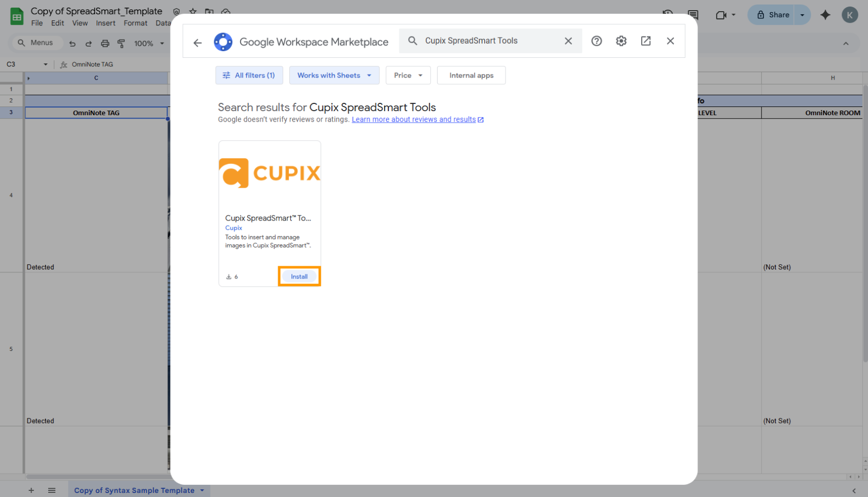
Task: Open the File menu
Action: (37, 23)
